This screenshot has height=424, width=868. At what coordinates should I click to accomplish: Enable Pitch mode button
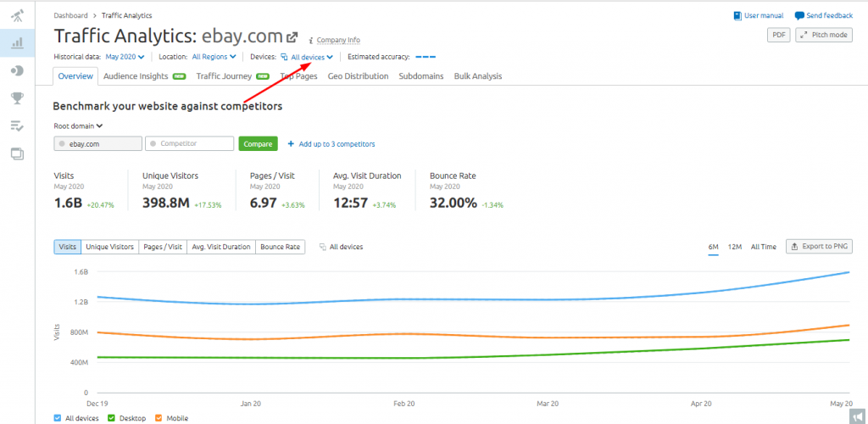coord(824,35)
